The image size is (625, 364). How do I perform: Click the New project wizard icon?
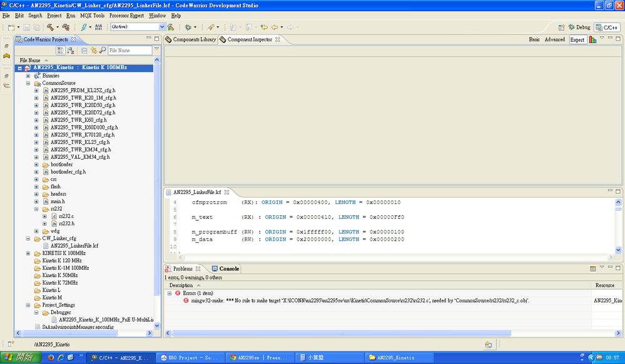(x=11, y=27)
